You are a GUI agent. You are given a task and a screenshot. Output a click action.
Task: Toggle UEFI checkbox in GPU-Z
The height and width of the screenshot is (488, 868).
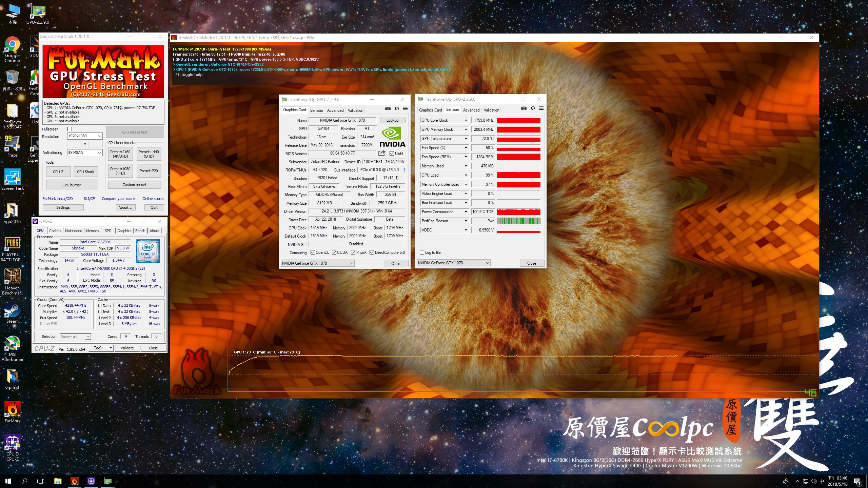(x=392, y=154)
